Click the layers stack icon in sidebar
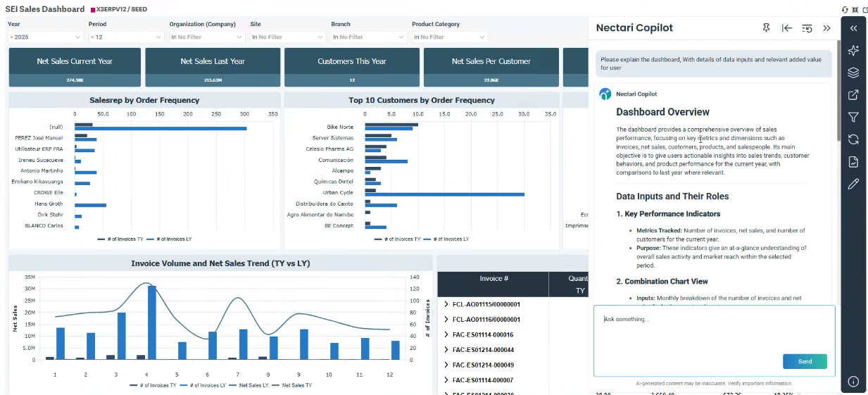868x395 pixels. [x=853, y=73]
